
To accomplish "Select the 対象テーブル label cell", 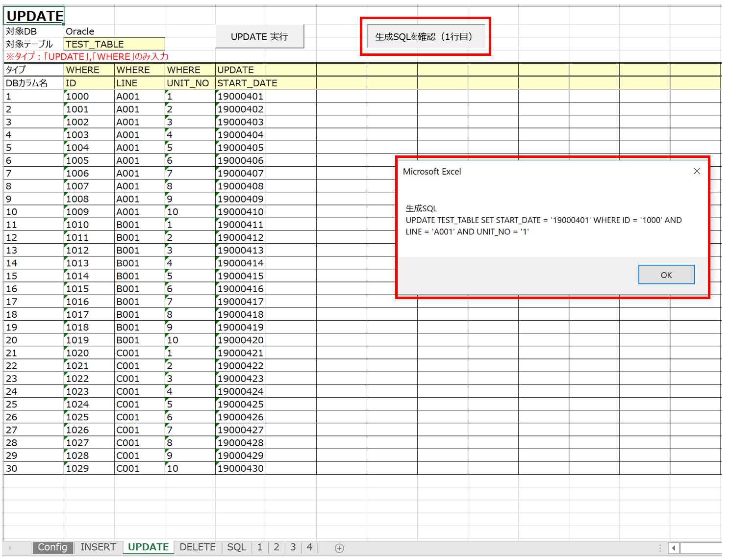I will point(34,44).
